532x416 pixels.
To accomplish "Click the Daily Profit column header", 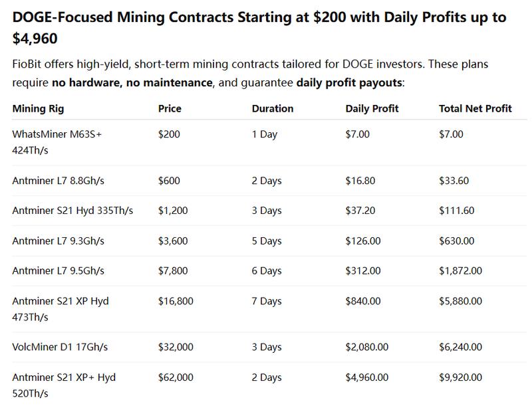I will (372, 108).
